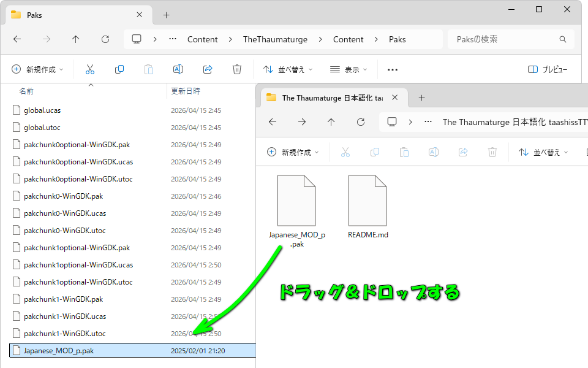This screenshot has width=588, height=368.
Task: Navigate up one folder level
Action: [75, 39]
